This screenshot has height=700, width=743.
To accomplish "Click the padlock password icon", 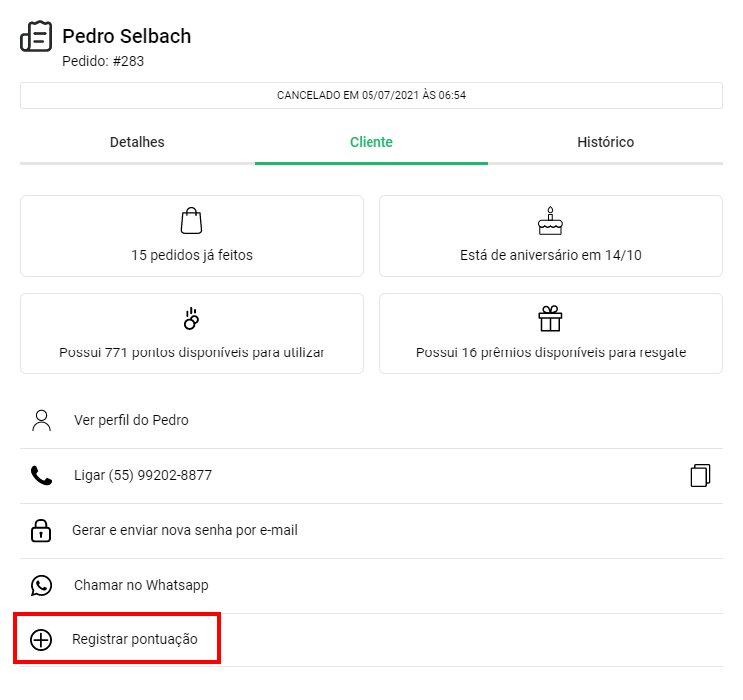I will [x=41, y=531].
